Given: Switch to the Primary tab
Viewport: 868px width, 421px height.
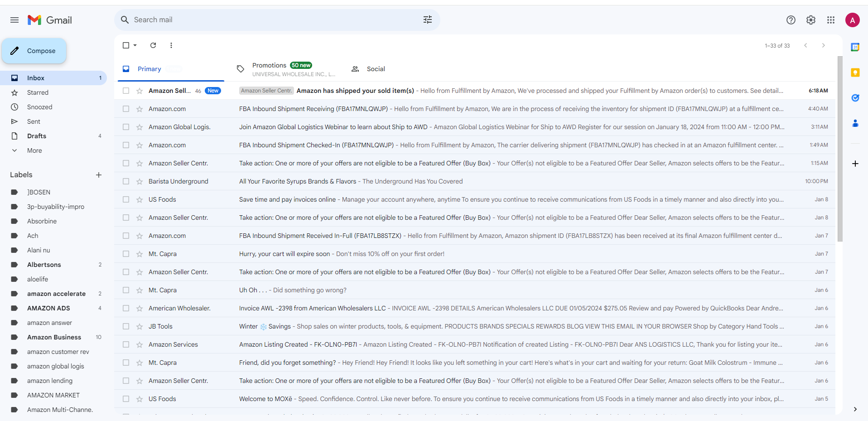Looking at the screenshot, I should [x=171, y=69].
